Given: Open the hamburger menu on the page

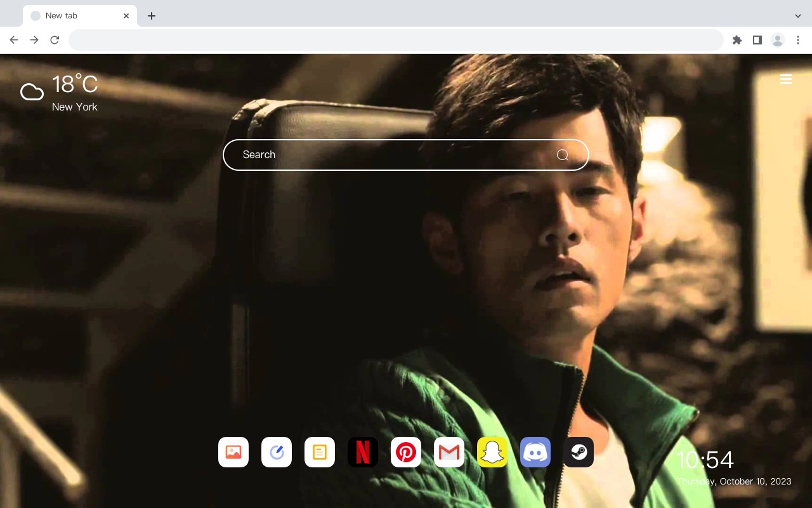Looking at the screenshot, I should coord(786,79).
